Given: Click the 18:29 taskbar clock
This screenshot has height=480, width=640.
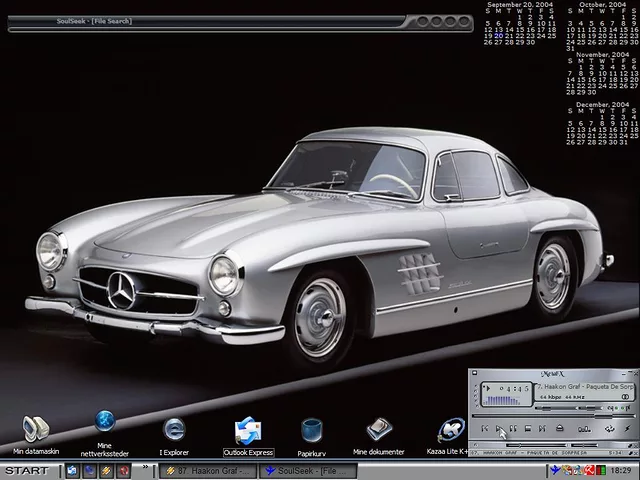Looking at the screenshot, I should click(x=621, y=471).
